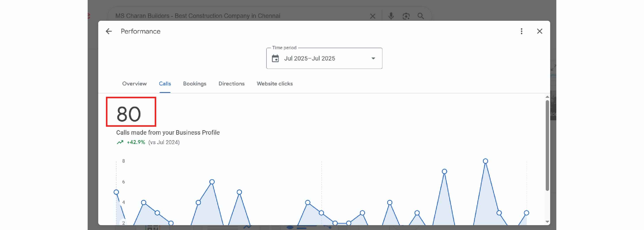644x230 pixels.
Task: Close the Performance dialog
Action: (x=540, y=31)
